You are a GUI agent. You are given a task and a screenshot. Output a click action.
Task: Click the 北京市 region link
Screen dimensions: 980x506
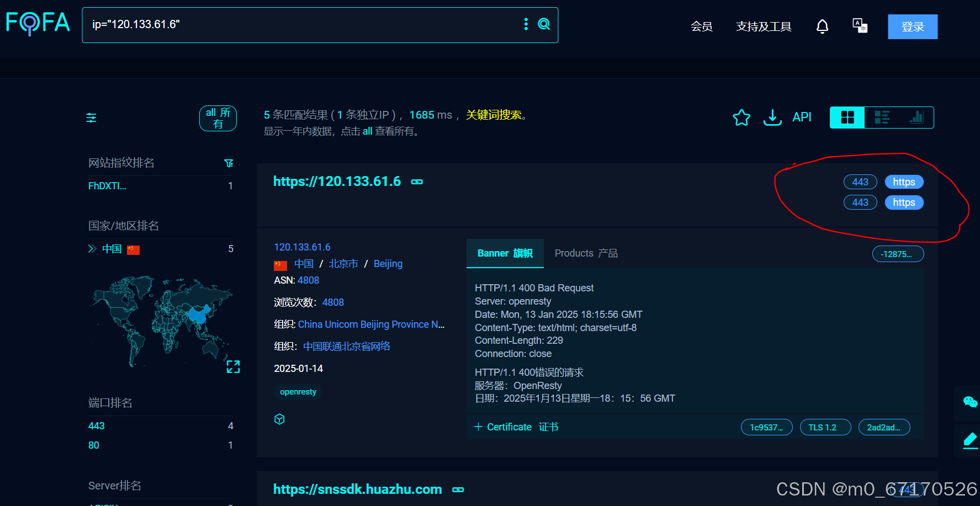pyautogui.click(x=343, y=264)
